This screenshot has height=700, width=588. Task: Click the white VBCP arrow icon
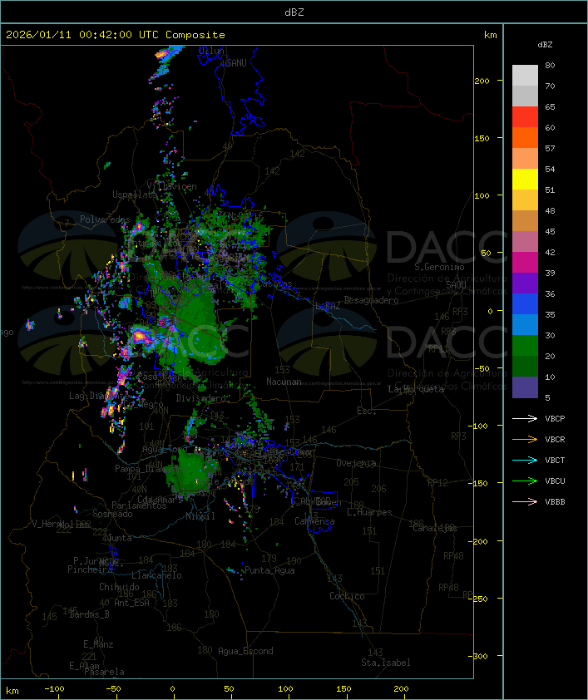coord(524,419)
